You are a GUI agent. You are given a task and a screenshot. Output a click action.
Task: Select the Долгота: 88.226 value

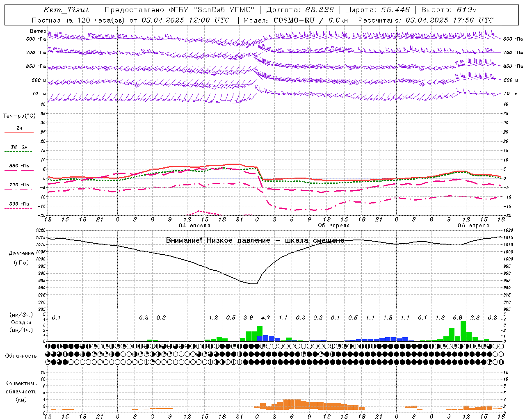click(300, 10)
